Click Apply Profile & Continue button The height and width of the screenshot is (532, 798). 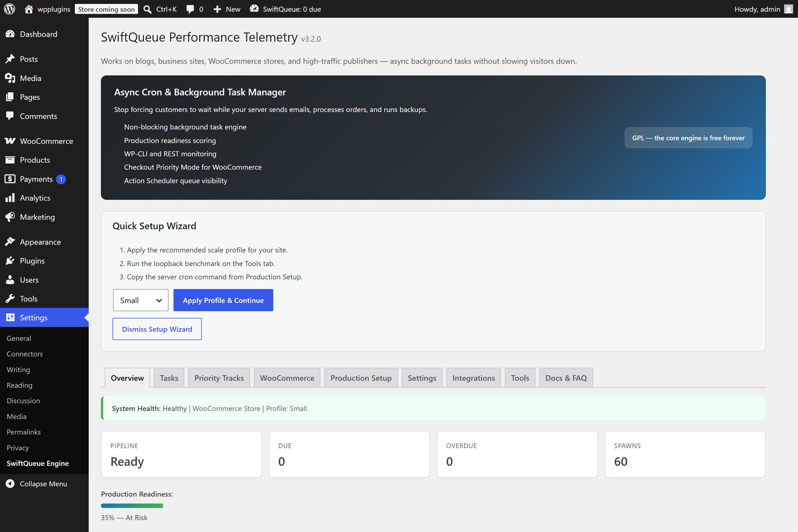pyautogui.click(x=223, y=300)
